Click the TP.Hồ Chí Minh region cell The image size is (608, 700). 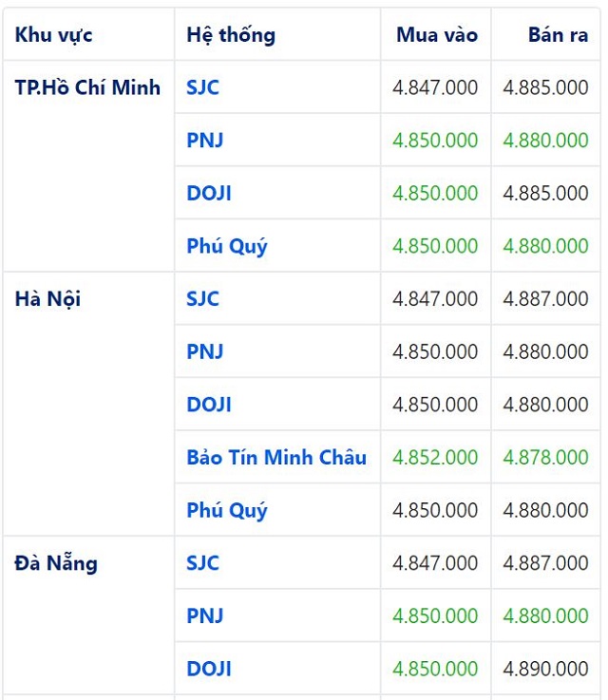87,87
